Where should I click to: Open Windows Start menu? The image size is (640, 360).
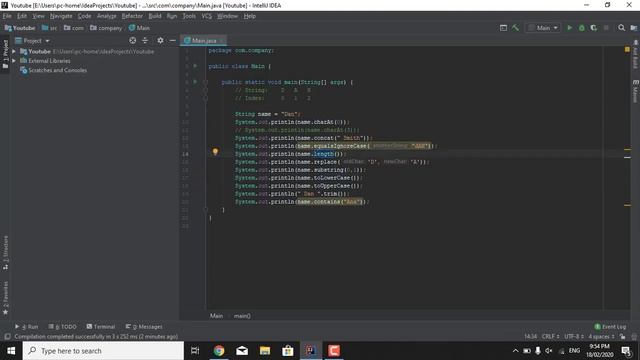pyautogui.click(x=11, y=351)
